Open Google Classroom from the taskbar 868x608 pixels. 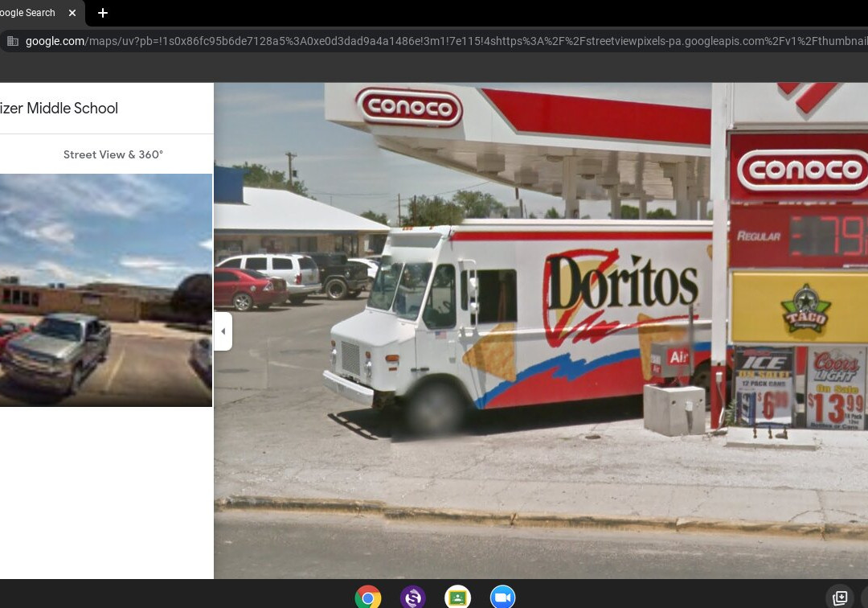457,598
